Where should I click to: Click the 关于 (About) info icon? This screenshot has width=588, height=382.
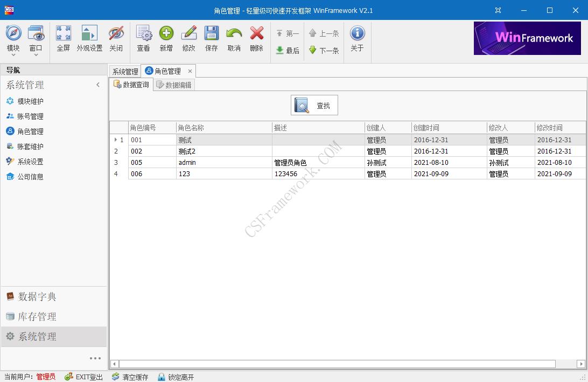click(x=357, y=38)
